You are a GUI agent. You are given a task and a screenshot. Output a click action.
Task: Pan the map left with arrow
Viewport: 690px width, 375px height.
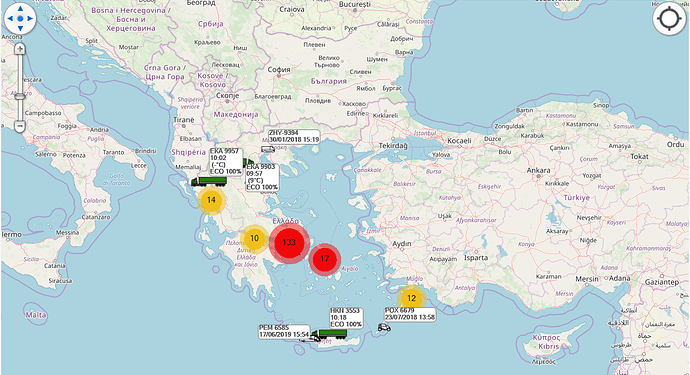click(10, 18)
